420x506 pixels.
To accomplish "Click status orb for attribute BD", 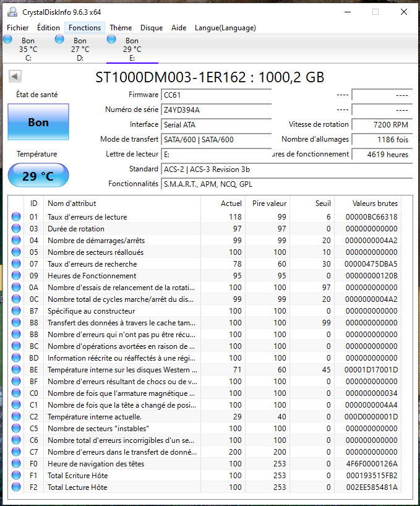I will [x=16, y=358].
